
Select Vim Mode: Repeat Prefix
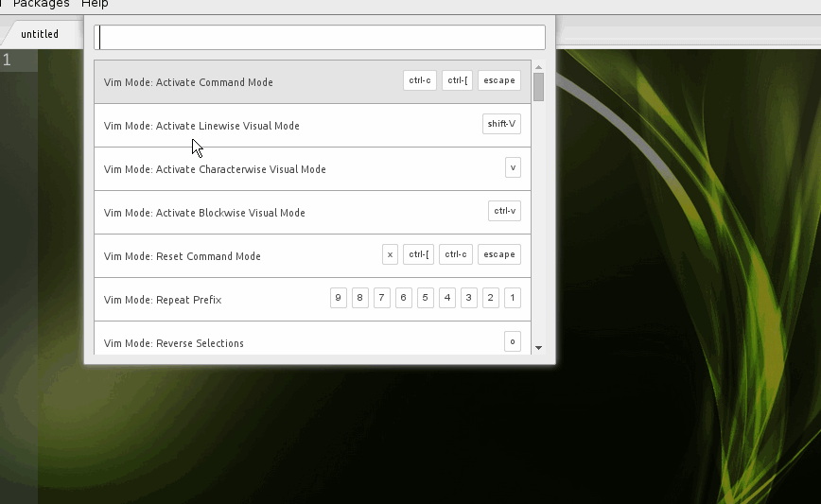(x=312, y=300)
